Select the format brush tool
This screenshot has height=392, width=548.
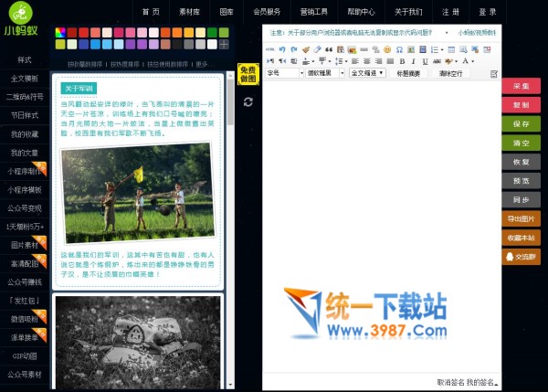point(305,49)
